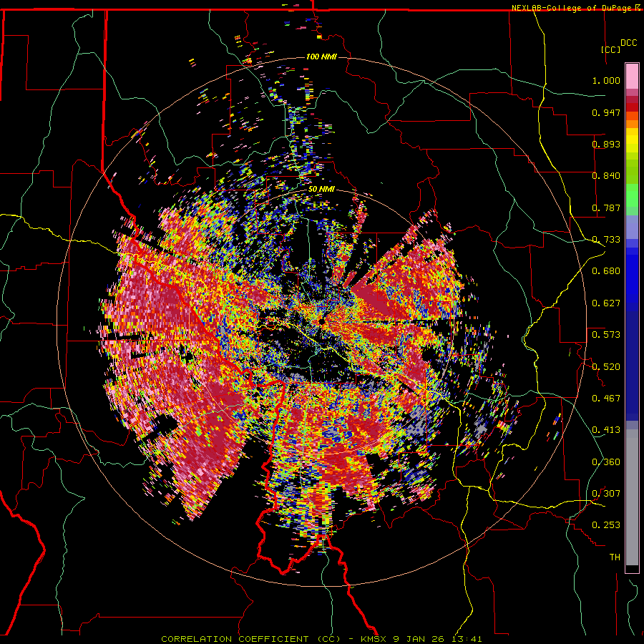Viewport: 644px width, 644px height.
Task: Click the 50 NMI range ring label
Action: pos(321,190)
